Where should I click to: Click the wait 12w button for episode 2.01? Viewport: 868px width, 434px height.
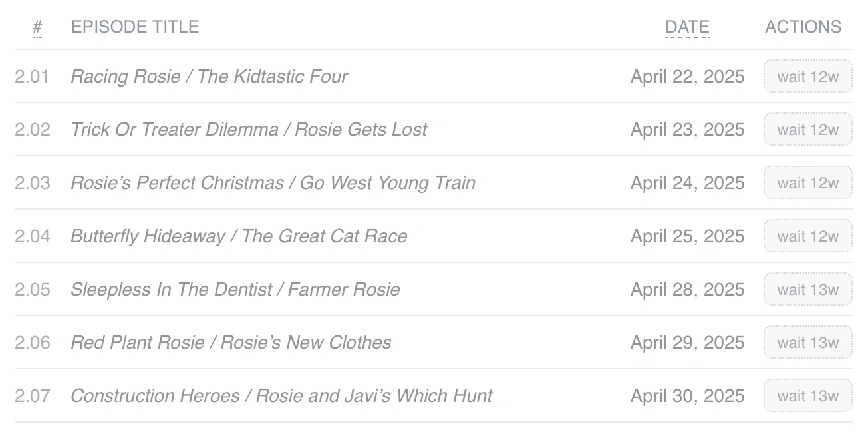pos(807,76)
